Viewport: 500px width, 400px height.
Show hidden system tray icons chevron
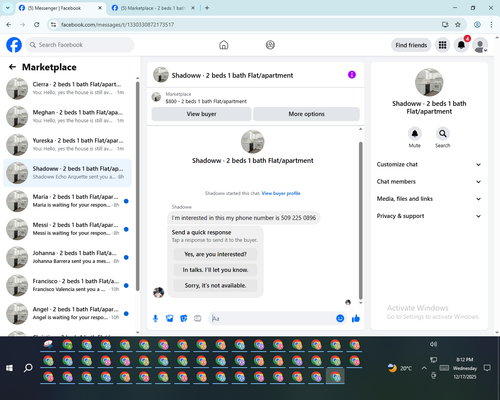point(424,368)
